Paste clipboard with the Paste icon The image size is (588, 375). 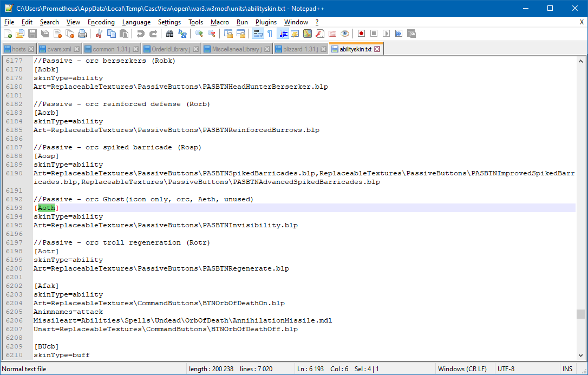click(124, 34)
